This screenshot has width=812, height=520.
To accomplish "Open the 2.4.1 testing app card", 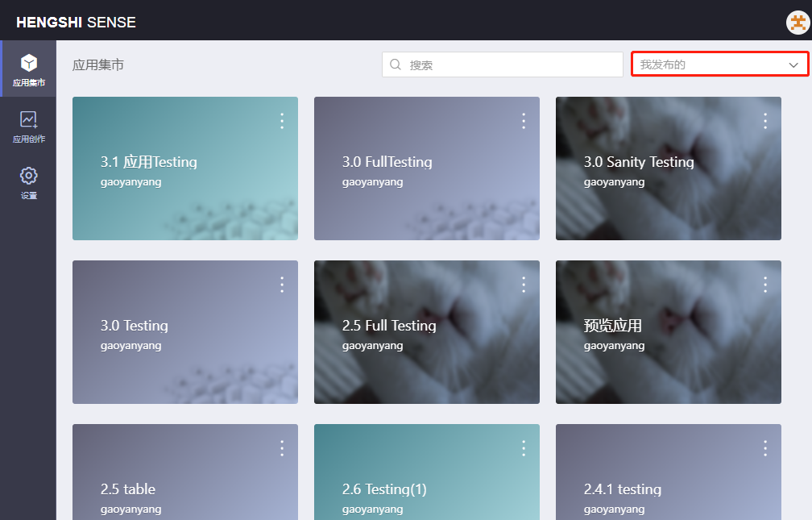I will pos(669,472).
